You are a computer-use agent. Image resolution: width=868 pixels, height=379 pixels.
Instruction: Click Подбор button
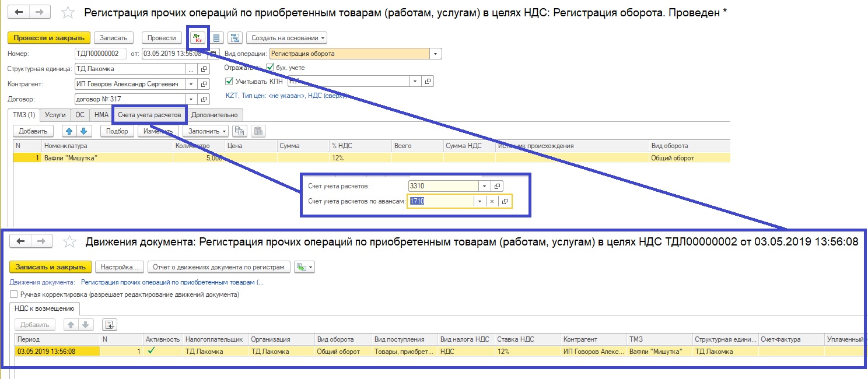[117, 131]
